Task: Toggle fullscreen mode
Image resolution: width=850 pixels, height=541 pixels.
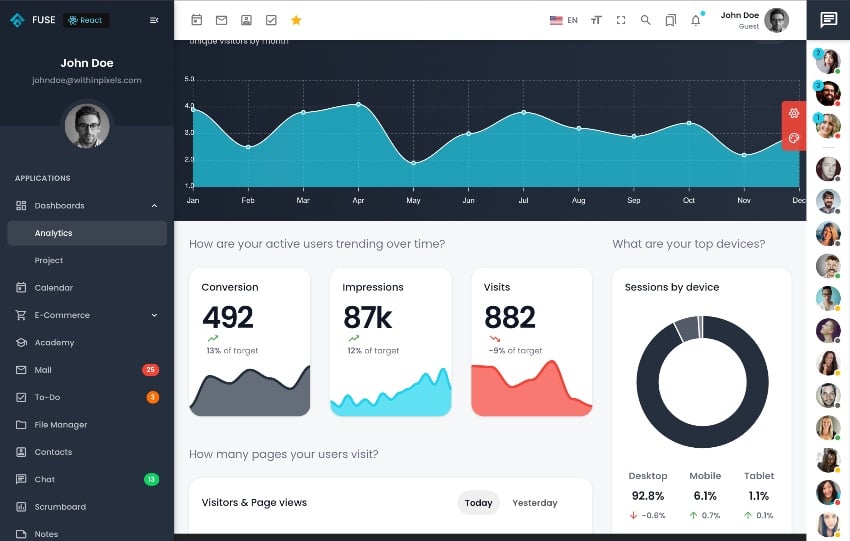Action: (x=621, y=20)
